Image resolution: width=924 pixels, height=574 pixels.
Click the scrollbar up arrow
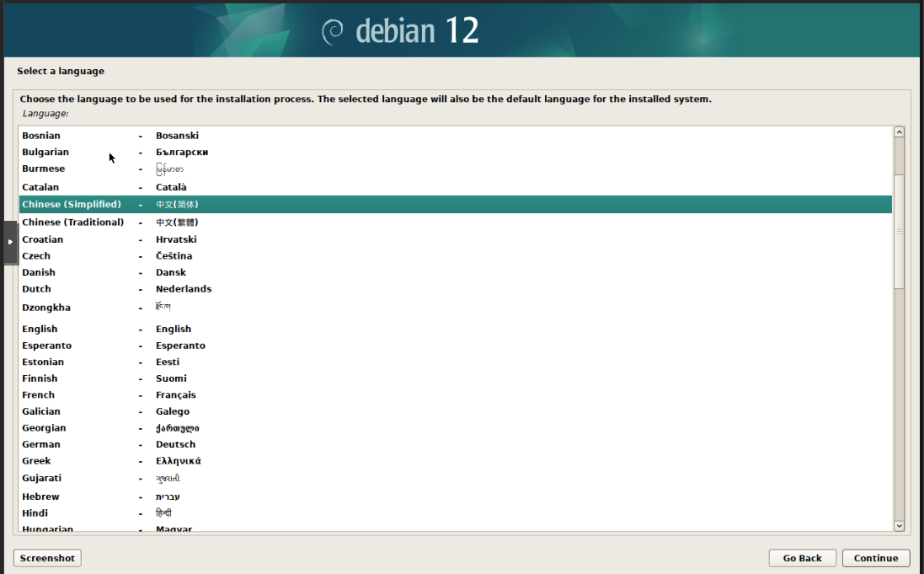899,132
